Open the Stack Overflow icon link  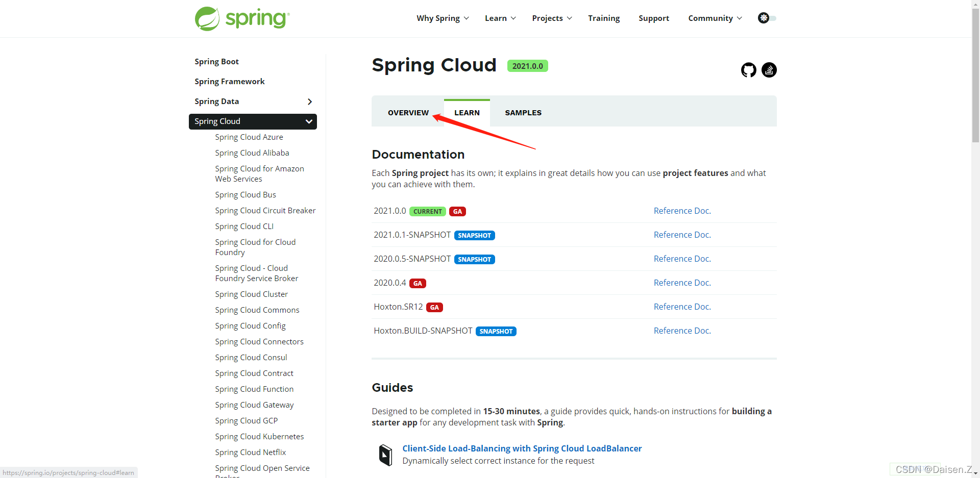[769, 70]
